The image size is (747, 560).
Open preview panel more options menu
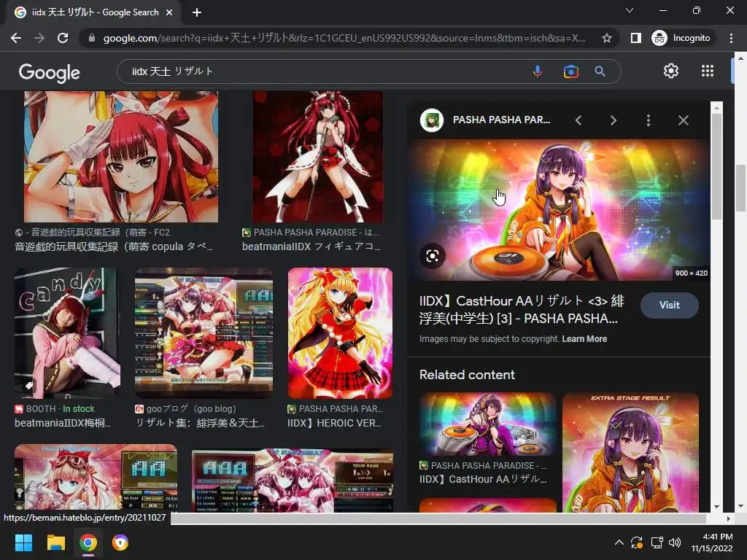click(649, 120)
